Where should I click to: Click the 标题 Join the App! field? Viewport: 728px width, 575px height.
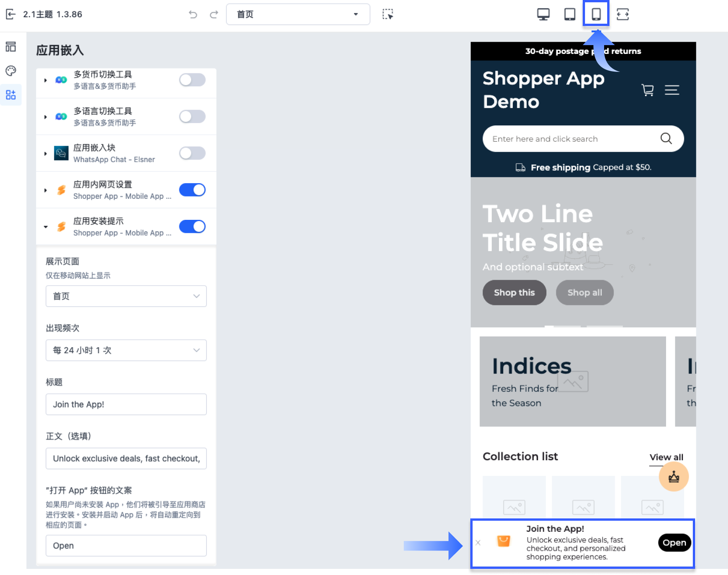click(126, 404)
